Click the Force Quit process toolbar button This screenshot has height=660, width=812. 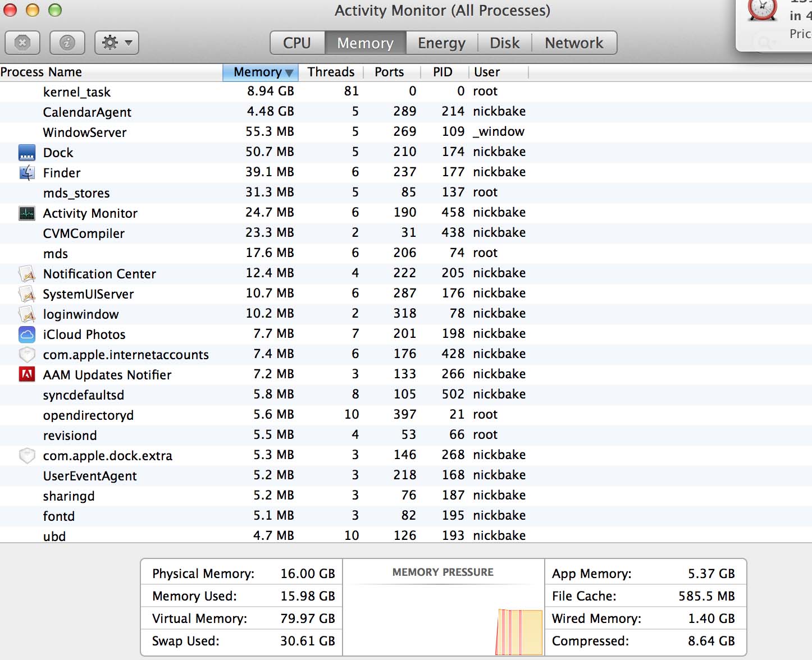click(22, 43)
